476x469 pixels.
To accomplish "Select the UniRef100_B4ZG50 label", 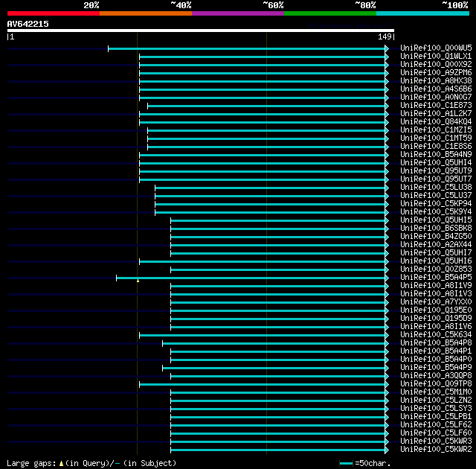I will [436, 237].
